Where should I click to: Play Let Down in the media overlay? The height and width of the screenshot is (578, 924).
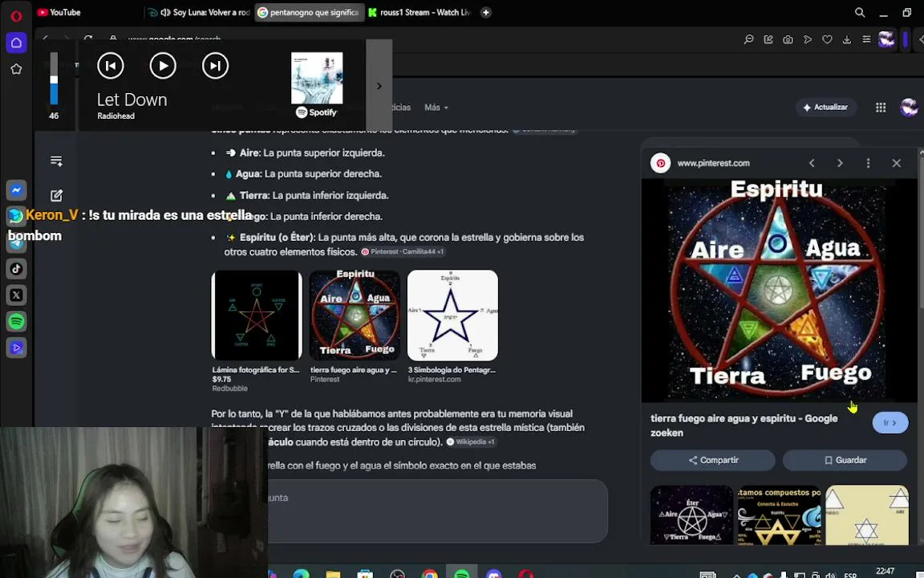coord(163,66)
